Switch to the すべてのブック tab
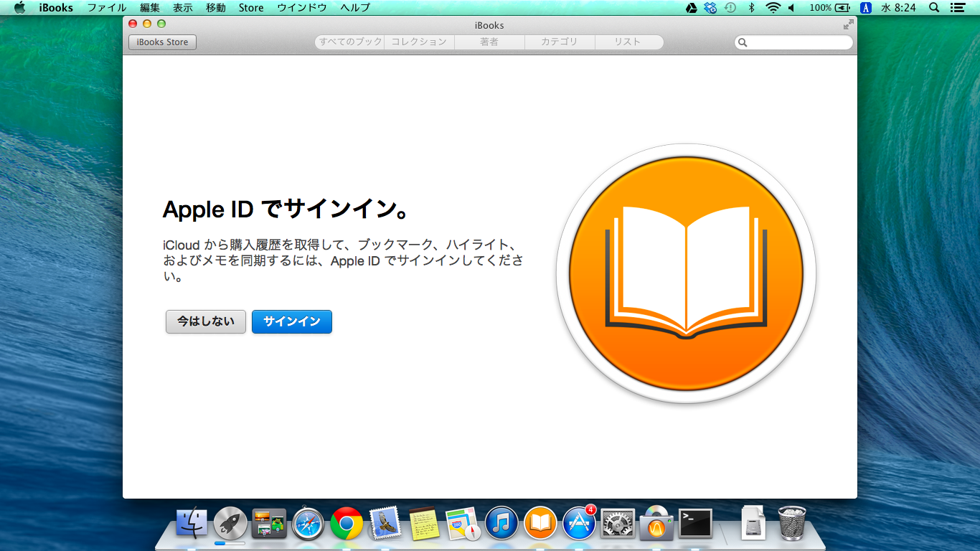The width and height of the screenshot is (980, 551). tap(350, 42)
